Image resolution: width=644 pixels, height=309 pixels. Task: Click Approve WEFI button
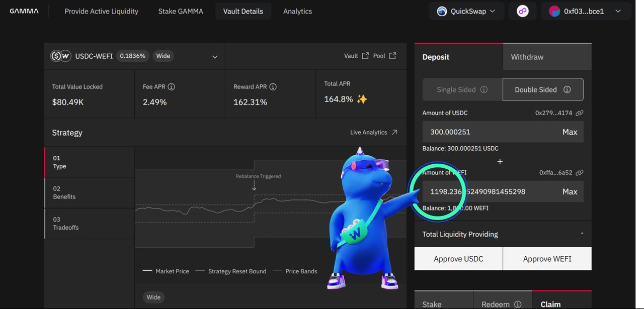click(547, 259)
